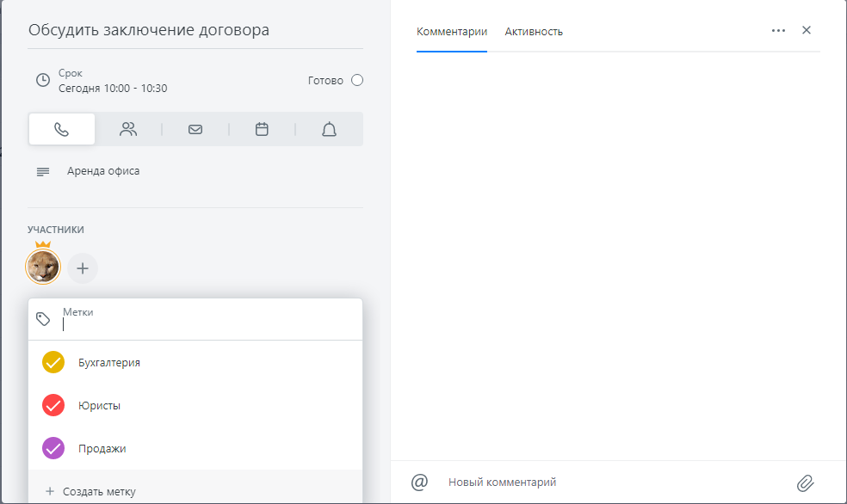Attach a file with the paperclip icon
The height and width of the screenshot is (504, 847).
[x=805, y=483]
